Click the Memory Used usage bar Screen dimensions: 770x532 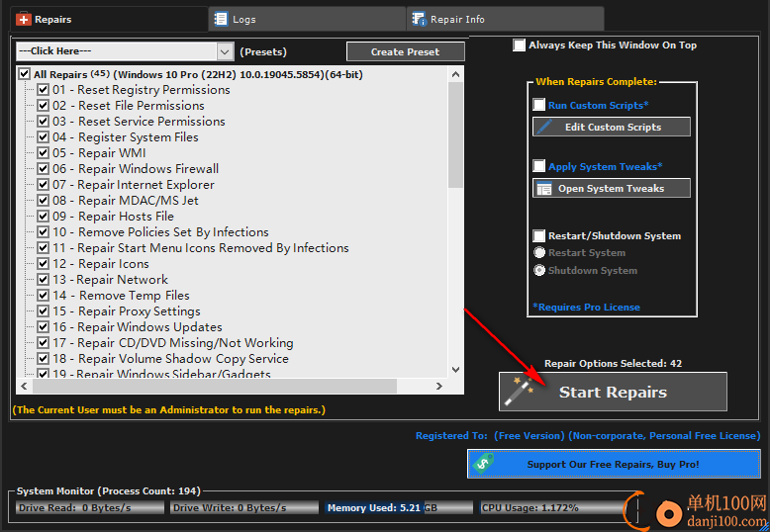pyautogui.click(x=399, y=508)
